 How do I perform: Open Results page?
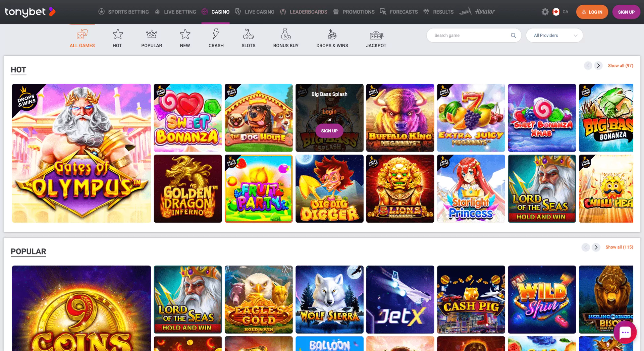tap(438, 12)
